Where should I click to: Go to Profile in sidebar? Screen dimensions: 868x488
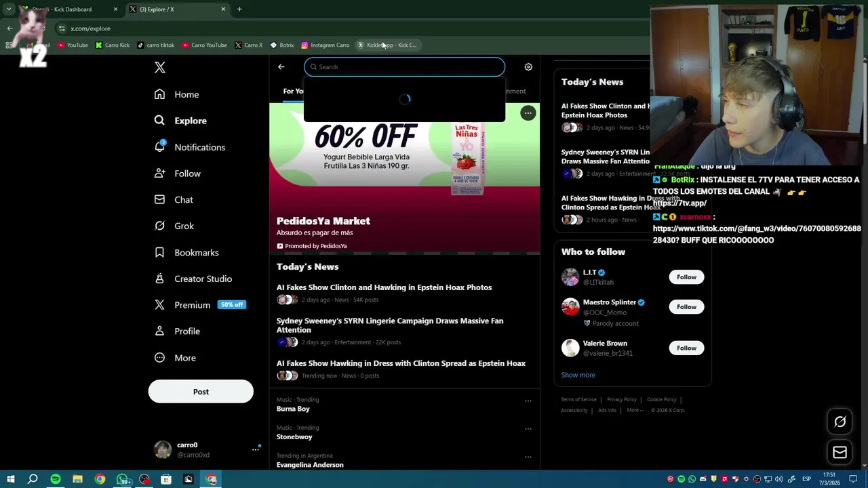(176, 331)
